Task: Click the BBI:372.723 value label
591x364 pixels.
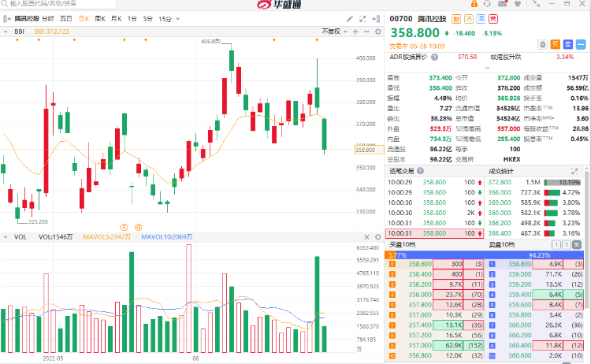Action: [52, 32]
